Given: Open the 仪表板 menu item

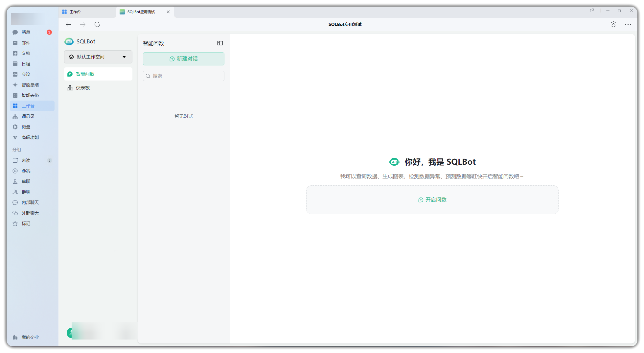Looking at the screenshot, I should [x=83, y=88].
